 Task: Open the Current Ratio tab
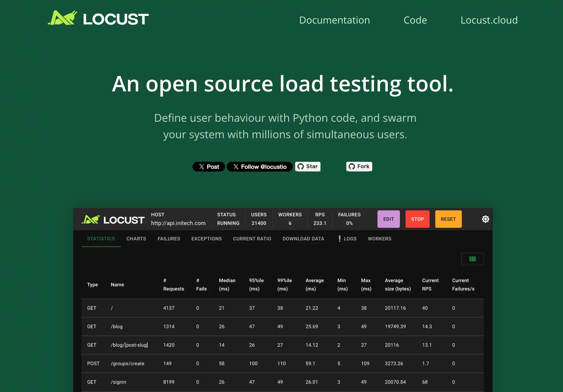[x=252, y=239]
